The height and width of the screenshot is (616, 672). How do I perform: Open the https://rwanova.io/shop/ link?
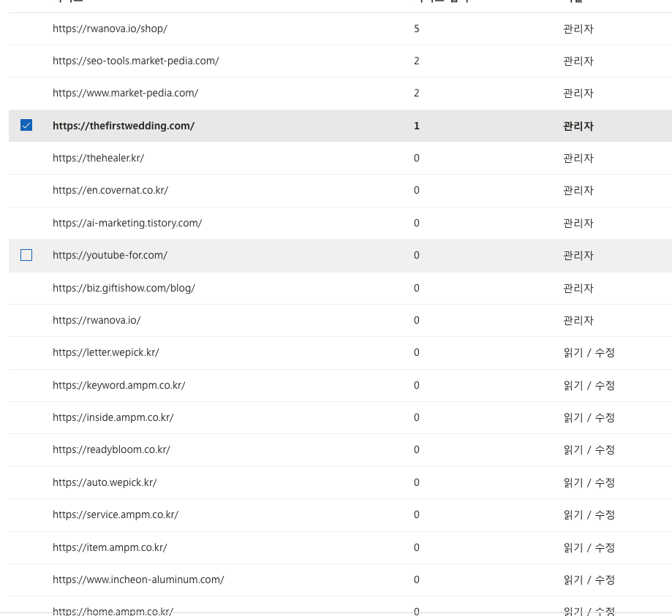[x=108, y=28]
